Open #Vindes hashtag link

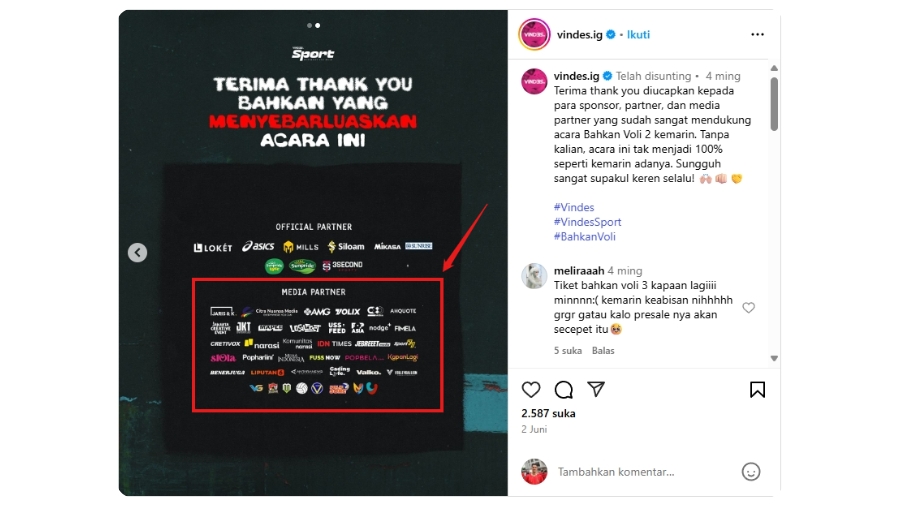click(x=574, y=207)
